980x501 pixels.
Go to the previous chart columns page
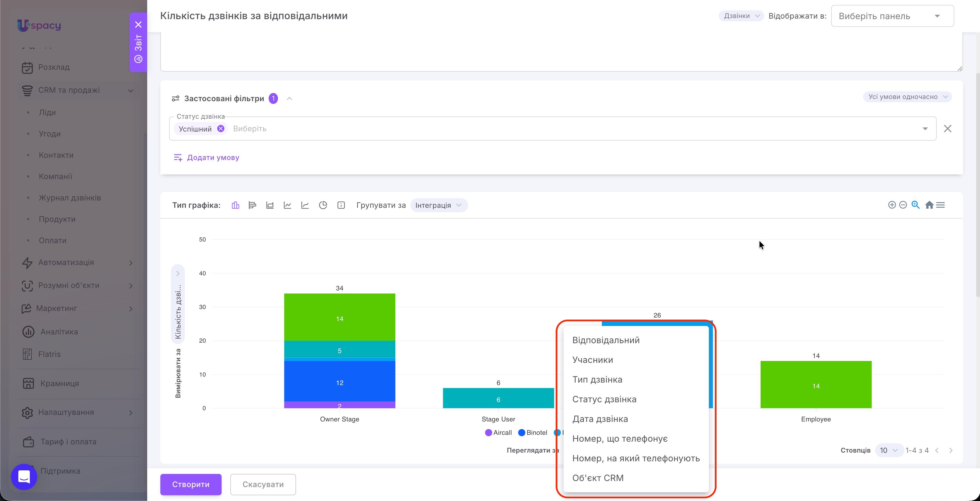click(x=937, y=450)
